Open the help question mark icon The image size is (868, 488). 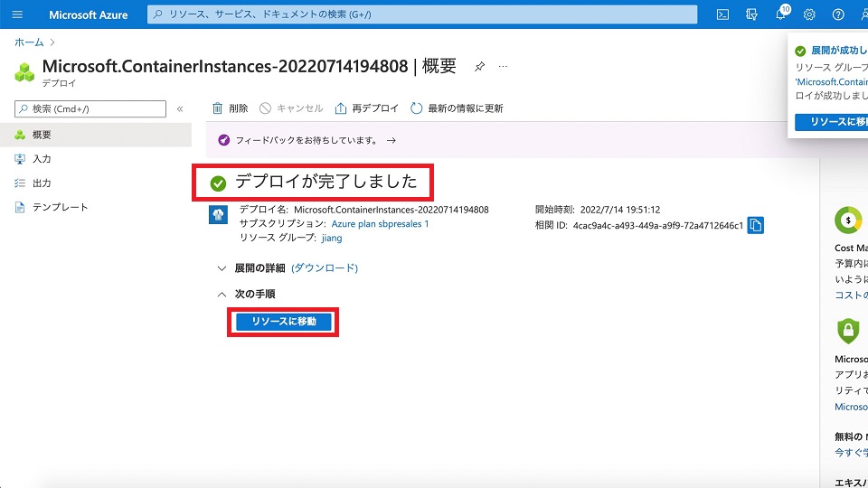pos(838,15)
